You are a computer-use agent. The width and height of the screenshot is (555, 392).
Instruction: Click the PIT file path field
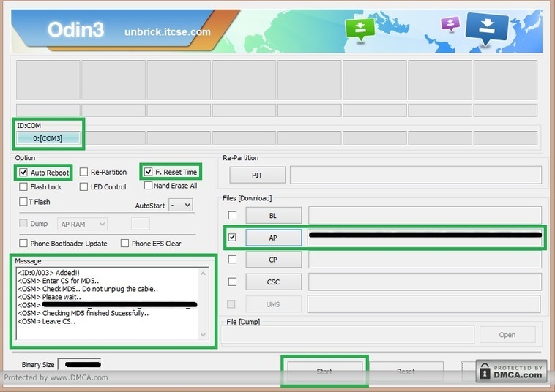416,175
